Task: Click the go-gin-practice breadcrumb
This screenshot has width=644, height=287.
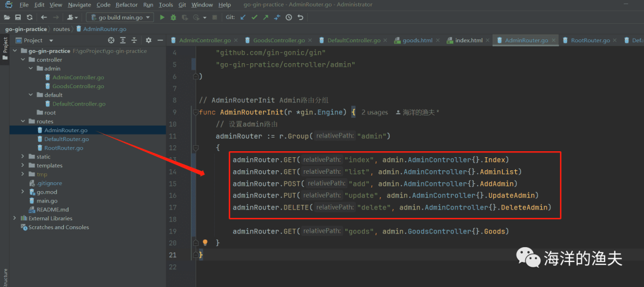Action: (26, 29)
